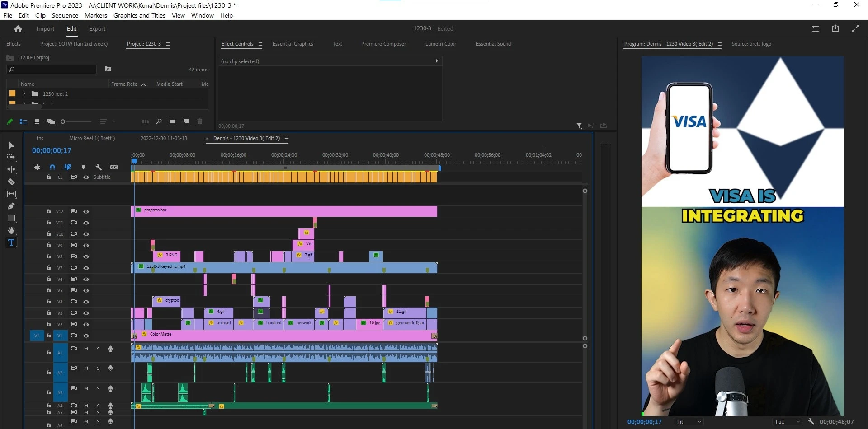The image size is (868, 429).
Task: Switch to Micro Reel 1( Brett ) sequence tab
Action: point(92,138)
